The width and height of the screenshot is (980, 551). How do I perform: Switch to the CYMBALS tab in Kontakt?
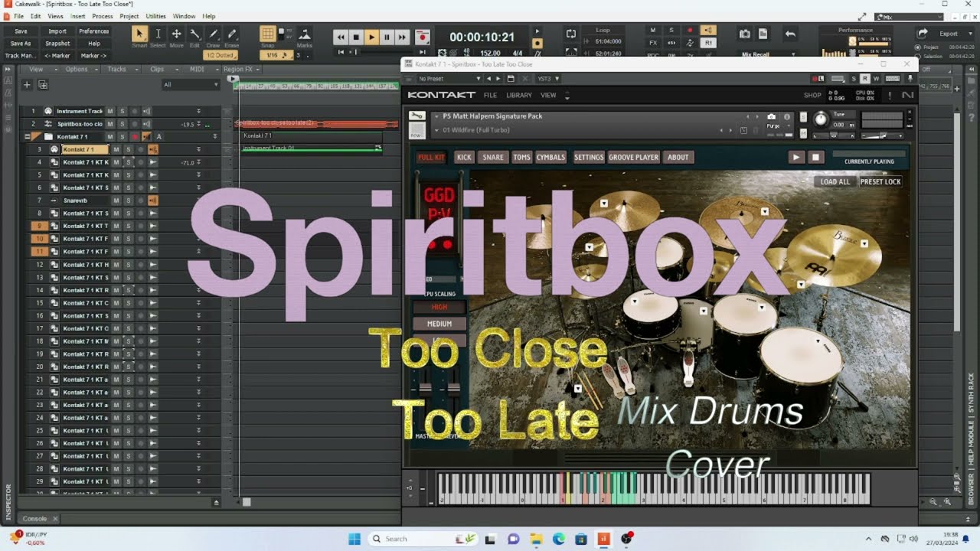pyautogui.click(x=550, y=157)
